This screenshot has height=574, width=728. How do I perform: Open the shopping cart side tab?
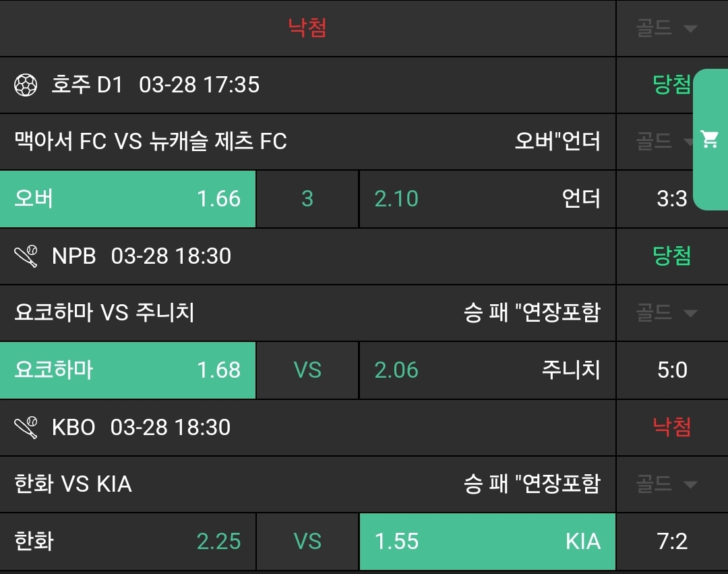pos(710,140)
